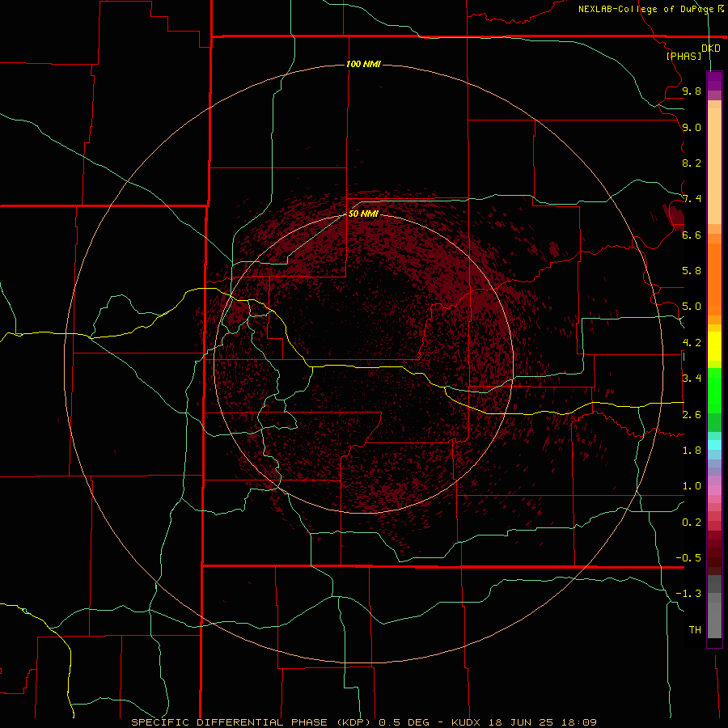Select the 3.4 legend value

tap(692, 379)
